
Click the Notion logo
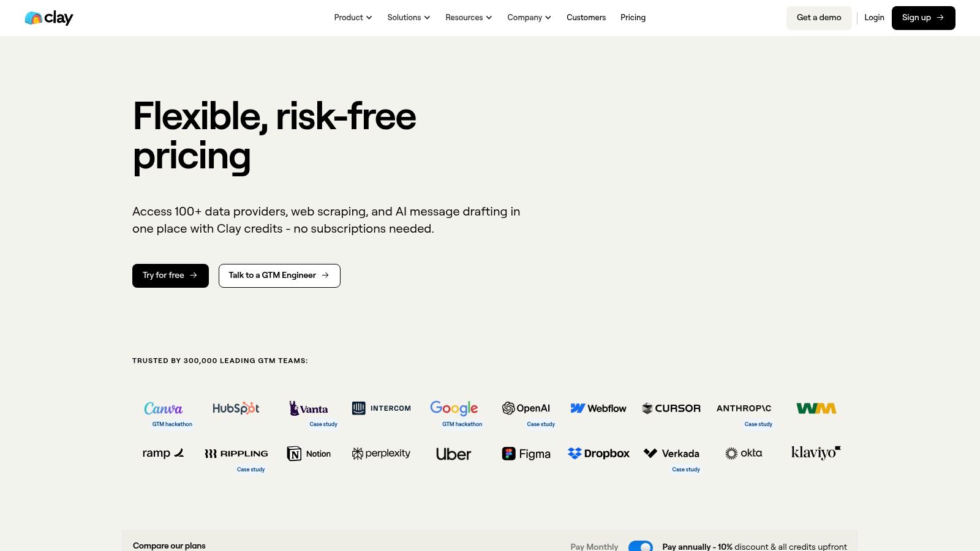[309, 454]
